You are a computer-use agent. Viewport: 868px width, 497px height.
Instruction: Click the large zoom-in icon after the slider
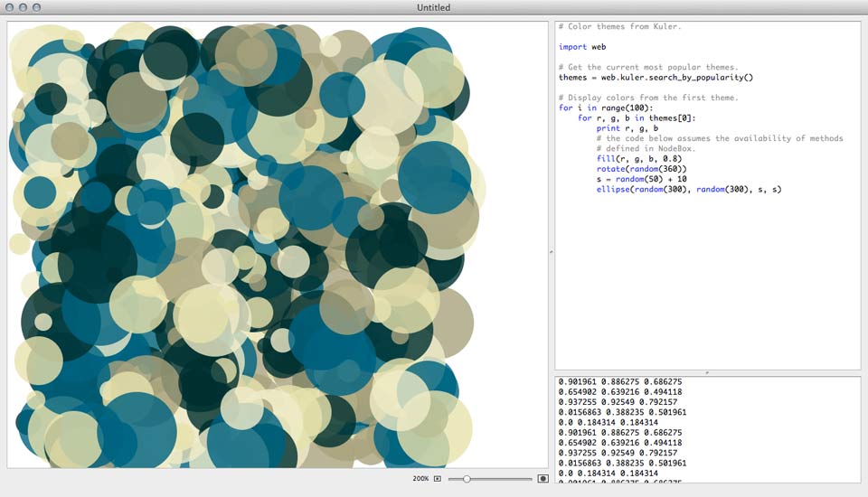543,479
